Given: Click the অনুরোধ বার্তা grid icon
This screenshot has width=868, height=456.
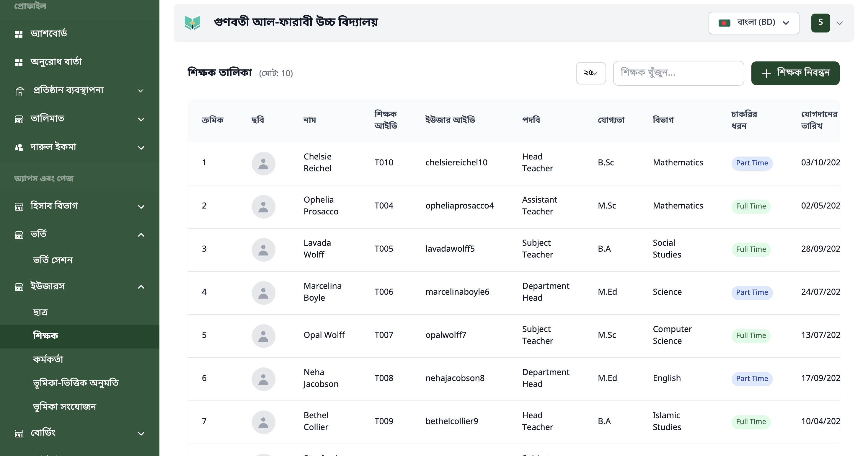Looking at the screenshot, I should (19, 62).
